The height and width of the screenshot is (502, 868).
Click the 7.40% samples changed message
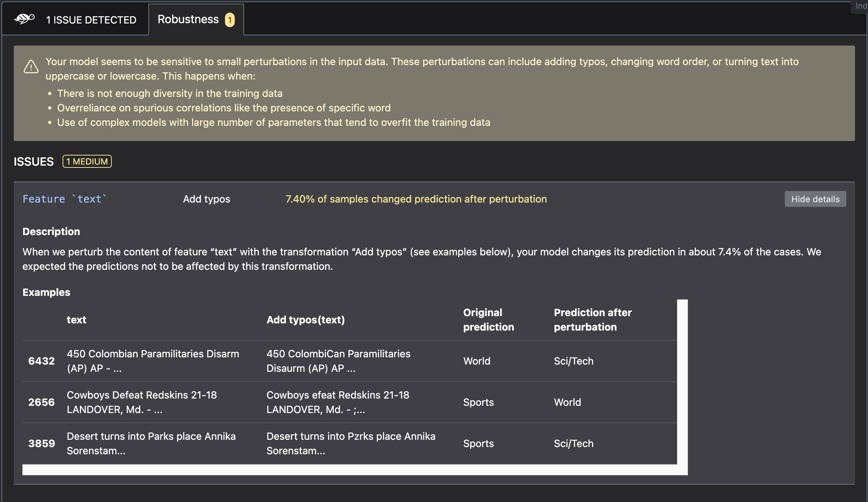[x=416, y=199]
